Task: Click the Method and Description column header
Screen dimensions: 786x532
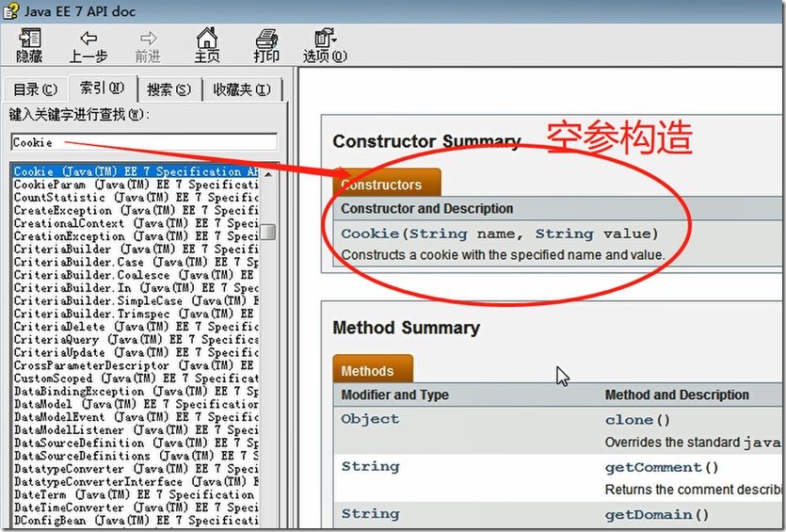Action: coord(677,395)
